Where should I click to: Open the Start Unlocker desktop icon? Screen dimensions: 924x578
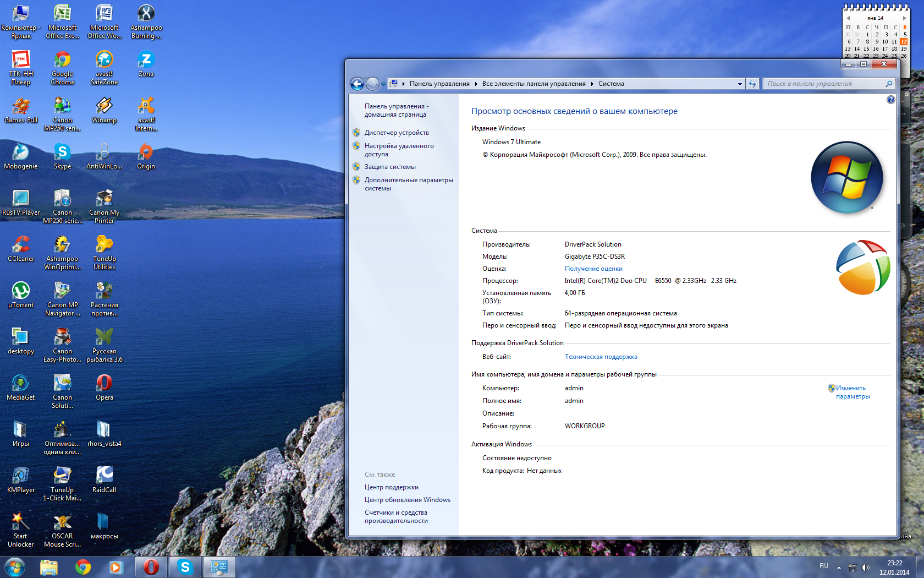[20, 531]
